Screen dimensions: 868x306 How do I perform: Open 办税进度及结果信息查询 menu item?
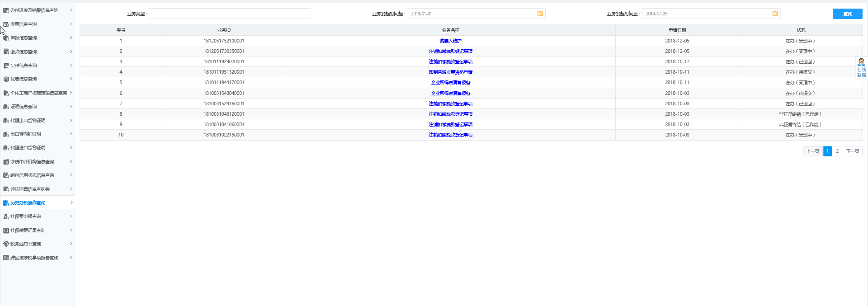click(x=34, y=10)
